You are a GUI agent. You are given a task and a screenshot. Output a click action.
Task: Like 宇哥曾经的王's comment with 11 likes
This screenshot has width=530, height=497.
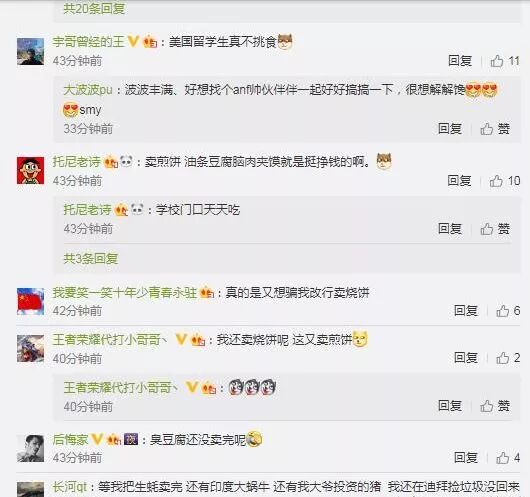505,61
